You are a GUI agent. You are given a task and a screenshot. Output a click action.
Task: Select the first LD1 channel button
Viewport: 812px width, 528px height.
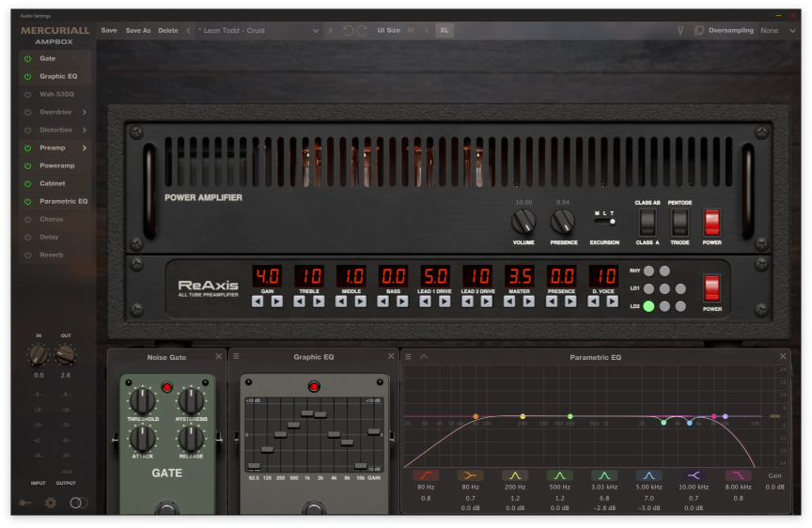click(648, 288)
